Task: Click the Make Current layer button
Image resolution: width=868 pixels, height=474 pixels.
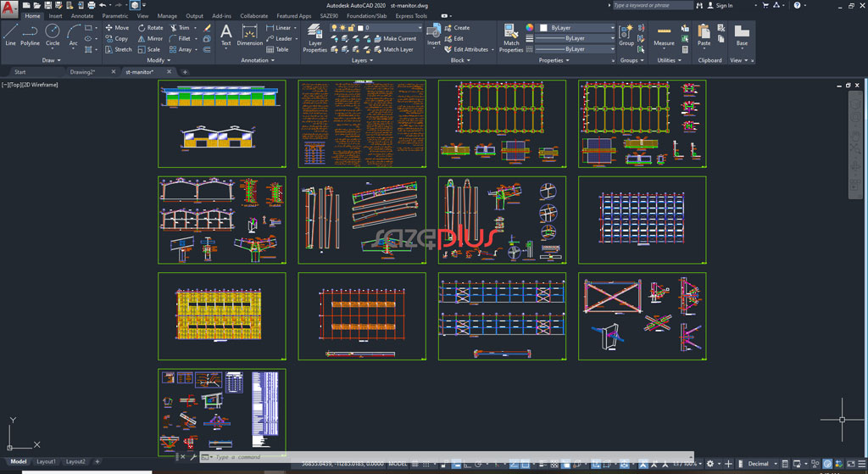Action: [395, 39]
